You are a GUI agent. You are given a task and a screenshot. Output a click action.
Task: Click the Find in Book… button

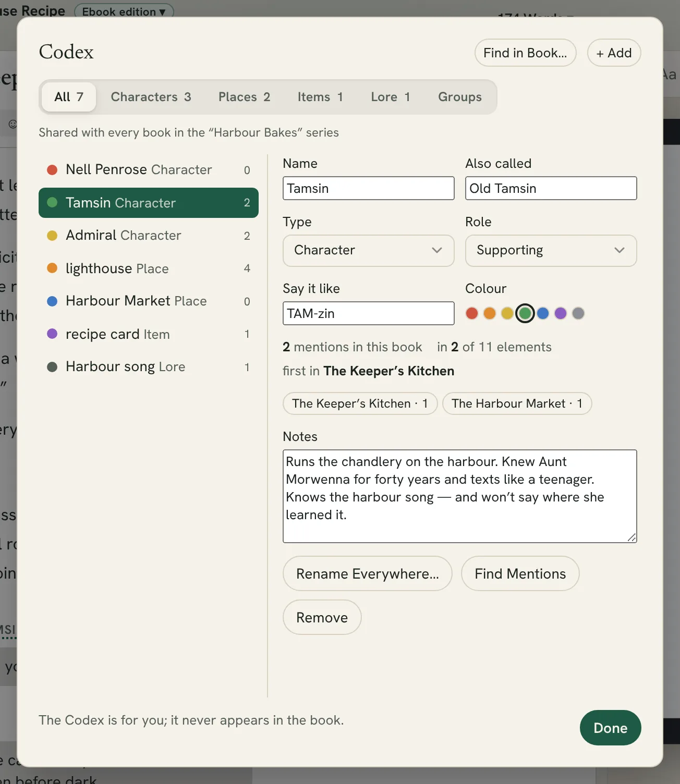525,53
